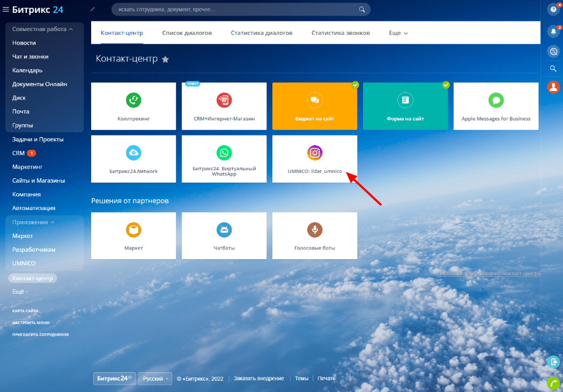The width and height of the screenshot is (563, 392).
Task: Open notifications via the bell icon
Action: coord(553,32)
